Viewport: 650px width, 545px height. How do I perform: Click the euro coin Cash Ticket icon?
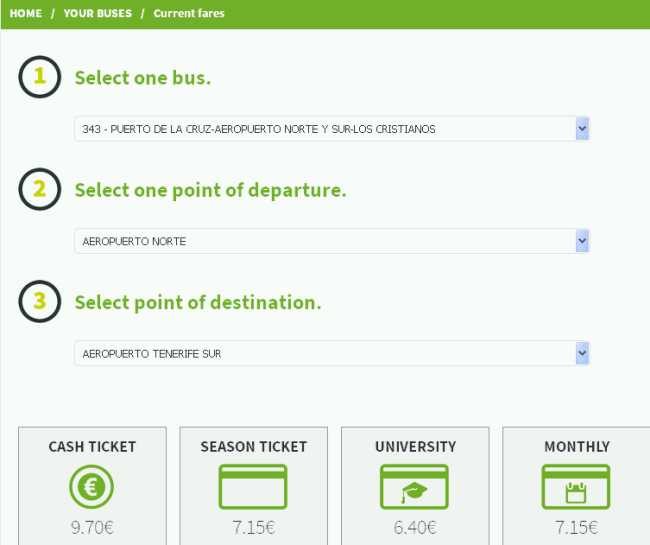click(x=92, y=487)
